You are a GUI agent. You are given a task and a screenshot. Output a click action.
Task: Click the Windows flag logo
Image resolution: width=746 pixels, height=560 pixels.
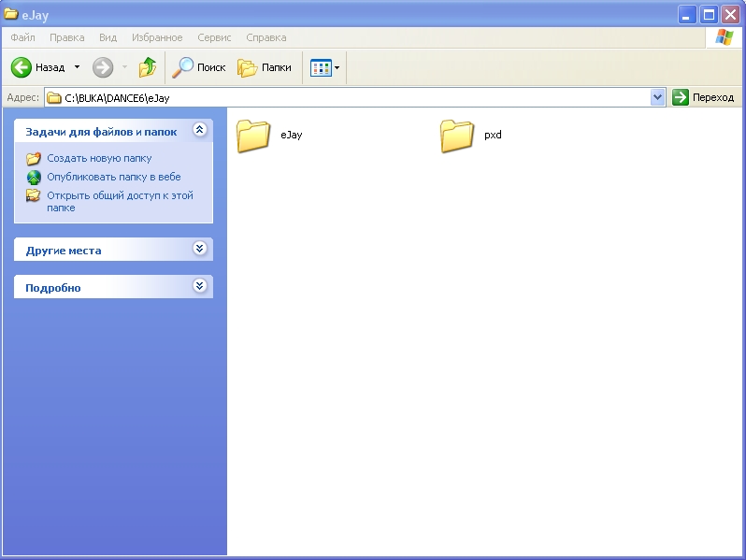pos(724,37)
